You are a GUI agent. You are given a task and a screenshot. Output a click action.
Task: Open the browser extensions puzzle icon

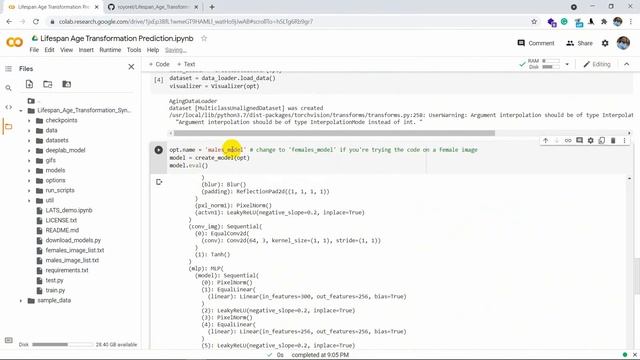(x=604, y=21)
